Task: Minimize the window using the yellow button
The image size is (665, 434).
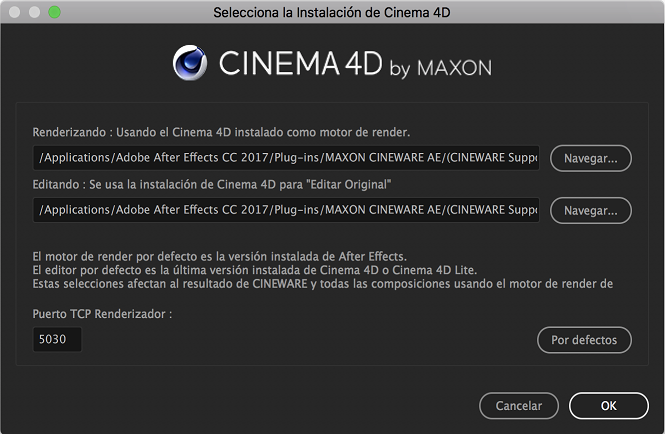Action: pos(34,13)
